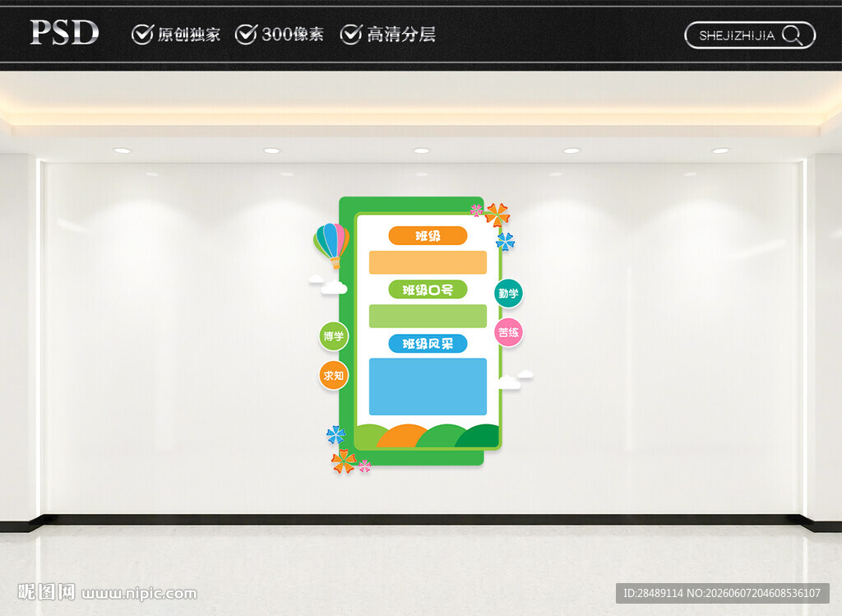The height and width of the screenshot is (616, 842).
Task: Click the green 博学 circle badge
Action: [334, 336]
